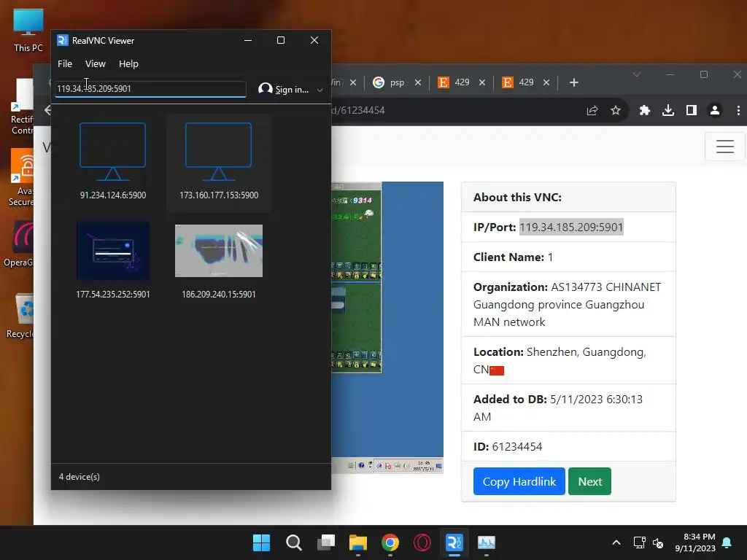
Task: Switch to Google Chrome in the taskbar
Action: tap(390, 542)
